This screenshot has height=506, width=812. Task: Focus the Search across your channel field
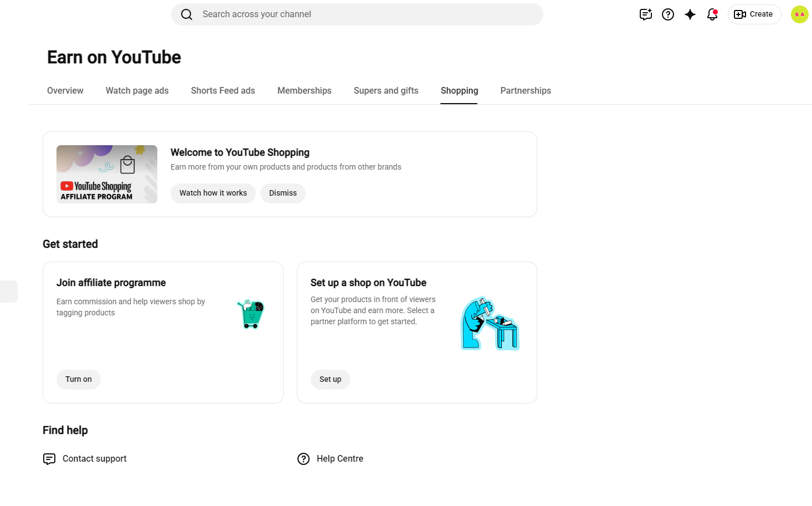click(357, 14)
